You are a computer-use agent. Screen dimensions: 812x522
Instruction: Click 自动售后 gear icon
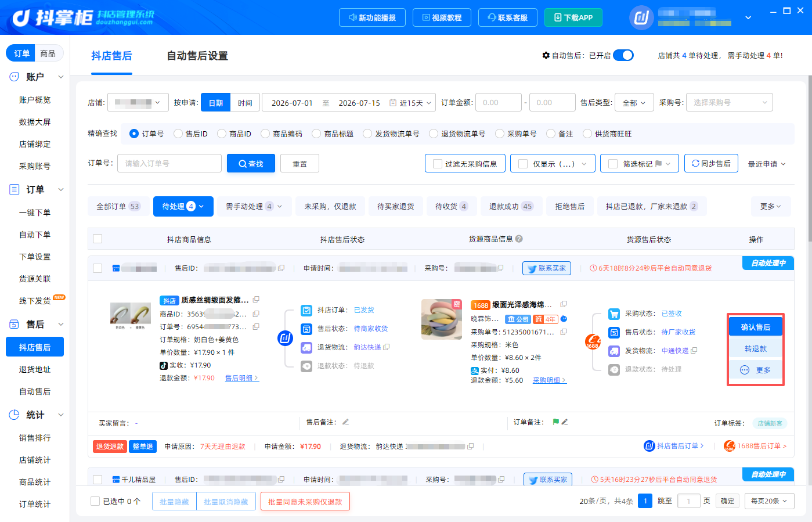click(546, 55)
